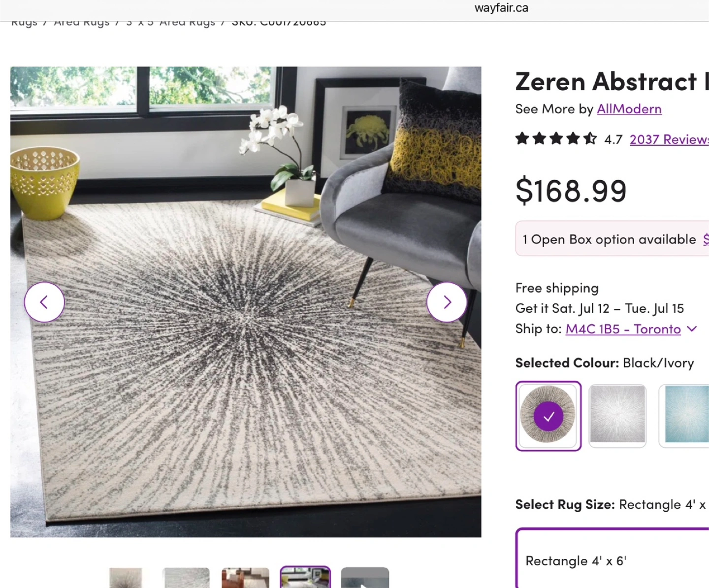709x588 pixels.
Task: Visit the AllModern brand link
Action: [x=629, y=109]
